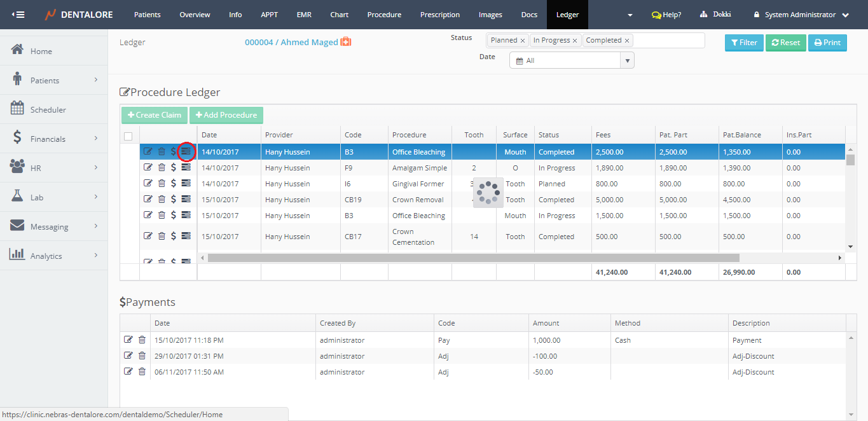
Task: Click edit icon for Office Bleaching B3 row
Action: click(x=148, y=151)
